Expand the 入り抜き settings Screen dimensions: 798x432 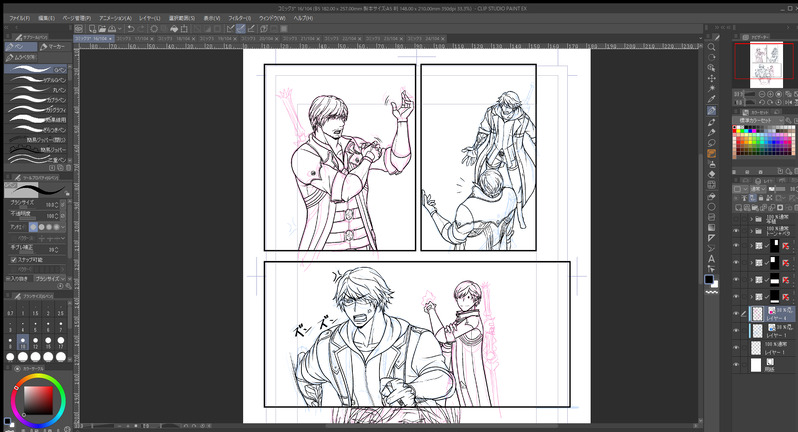click(x=7, y=278)
